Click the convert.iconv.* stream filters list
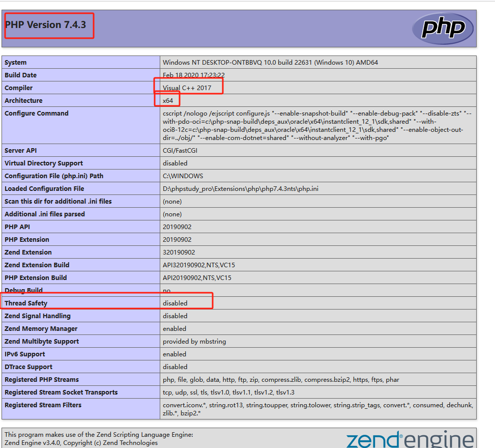 point(318,409)
